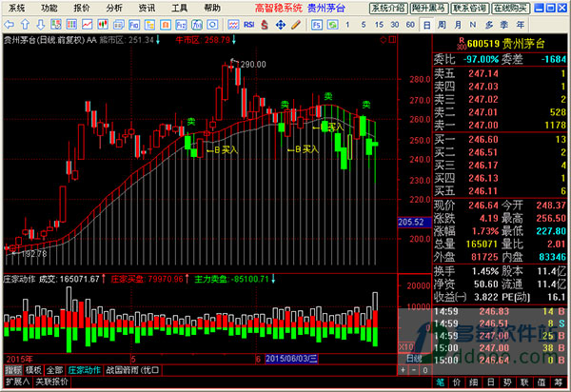The height and width of the screenshot is (392, 571).
Task: Open the 帮助 menu
Action: [x=212, y=8]
